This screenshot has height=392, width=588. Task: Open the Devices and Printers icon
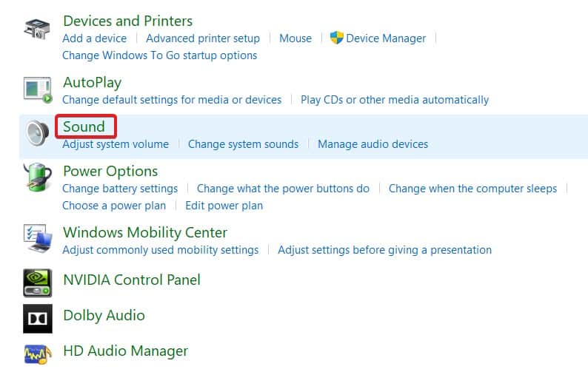point(37,29)
